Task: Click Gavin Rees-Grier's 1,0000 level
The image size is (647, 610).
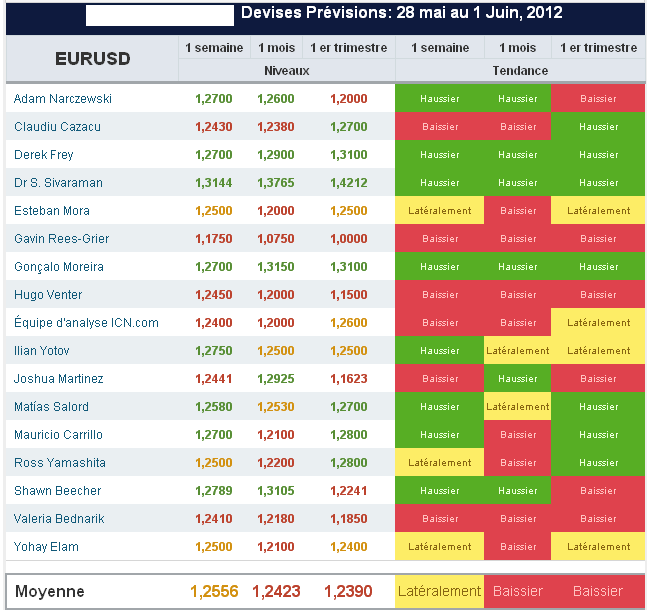Action: coord(349,239)
